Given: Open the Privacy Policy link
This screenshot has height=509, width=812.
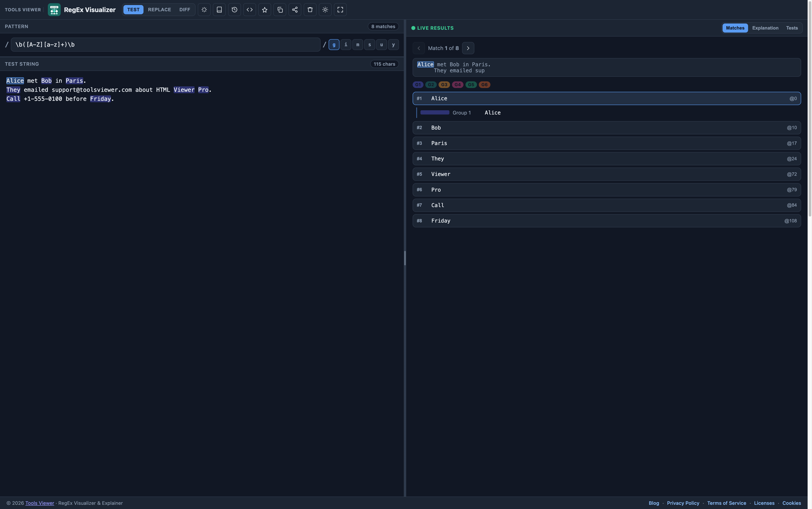Looking at the screenshot, I should pyautogui.click(x=683, y=503).
